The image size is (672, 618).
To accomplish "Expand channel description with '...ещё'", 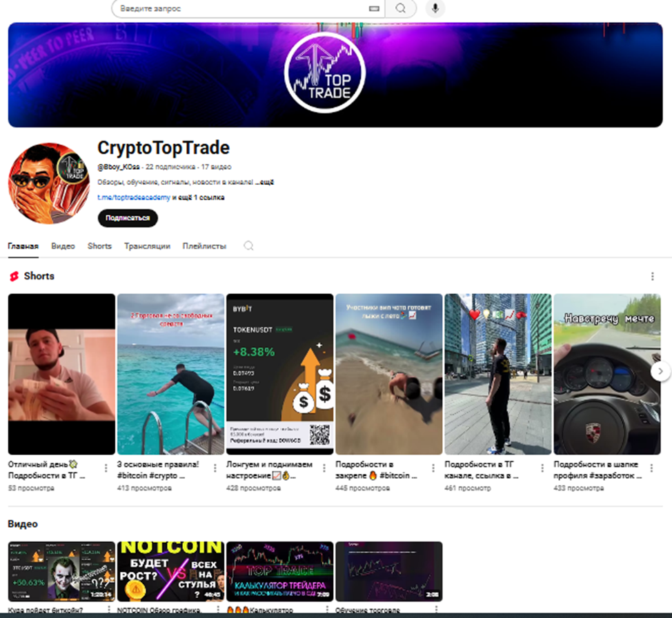I will point(265,182).
